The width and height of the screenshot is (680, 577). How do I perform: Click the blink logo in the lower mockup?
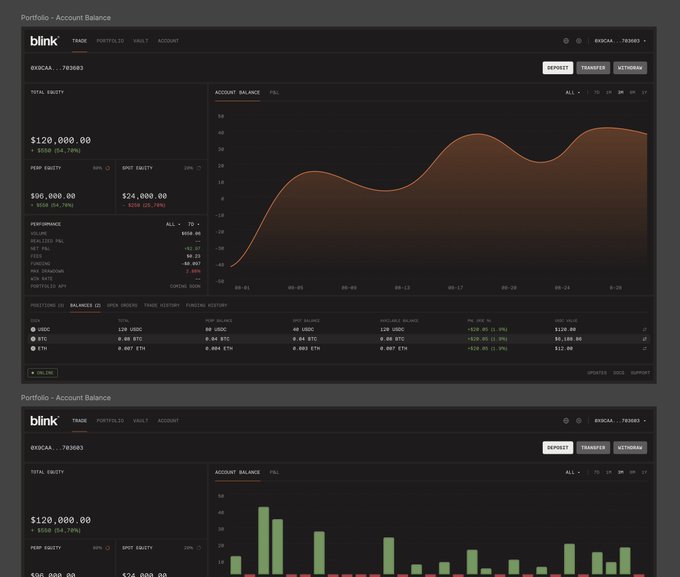(x=44, y=420)
